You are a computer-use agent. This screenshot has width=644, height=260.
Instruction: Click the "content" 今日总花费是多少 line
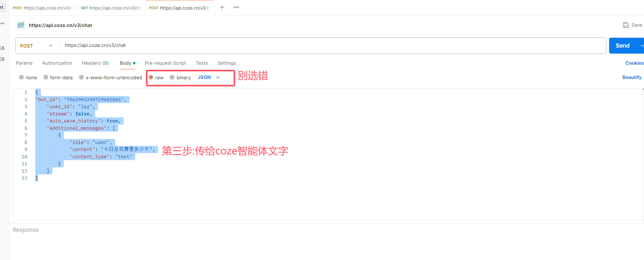[x=112, y=149]
